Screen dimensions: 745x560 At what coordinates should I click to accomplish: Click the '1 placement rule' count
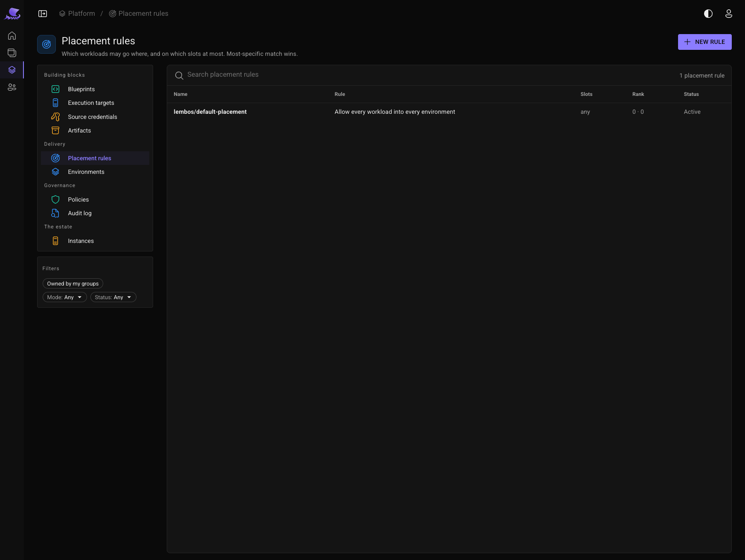pos(702,75)
